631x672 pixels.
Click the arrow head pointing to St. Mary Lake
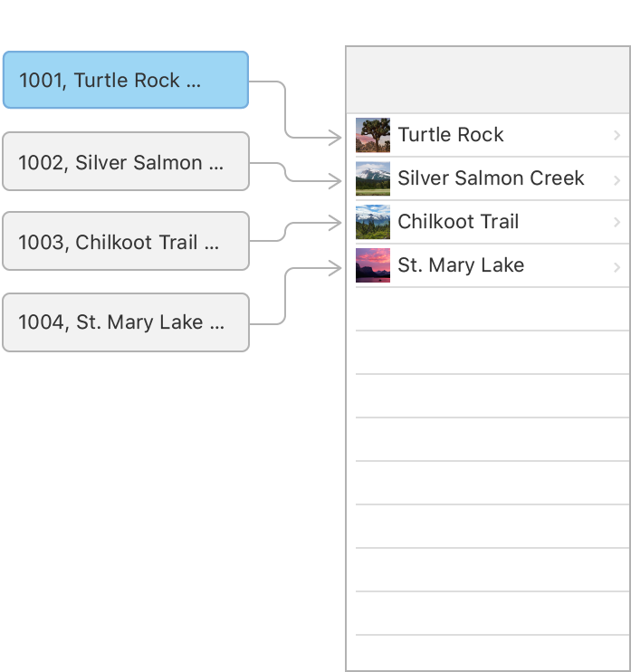tap(336, 268)
